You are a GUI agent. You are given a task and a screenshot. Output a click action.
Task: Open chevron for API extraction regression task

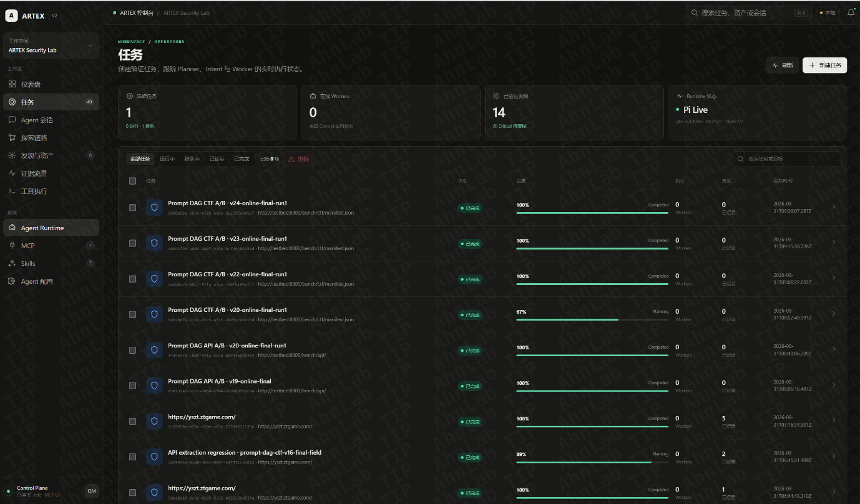pyautogui.click(x=834, y=456)
